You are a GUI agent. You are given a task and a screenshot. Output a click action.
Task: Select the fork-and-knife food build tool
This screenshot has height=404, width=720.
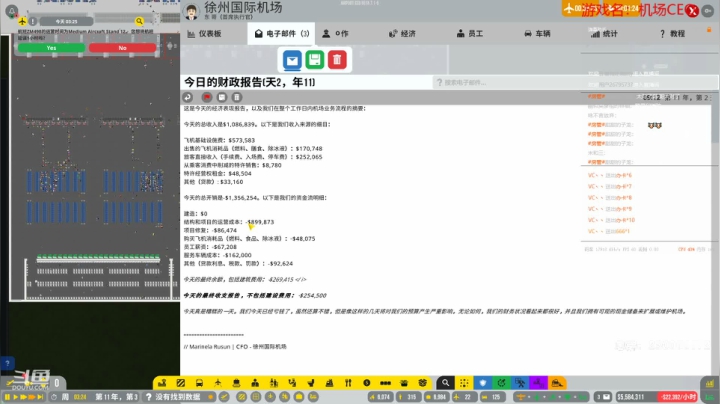coord(348,383)
